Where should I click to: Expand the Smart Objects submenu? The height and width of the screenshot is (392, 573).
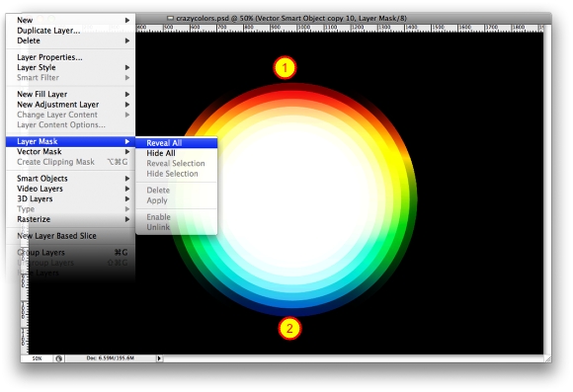pyautogui.click(x=70, y=179)
